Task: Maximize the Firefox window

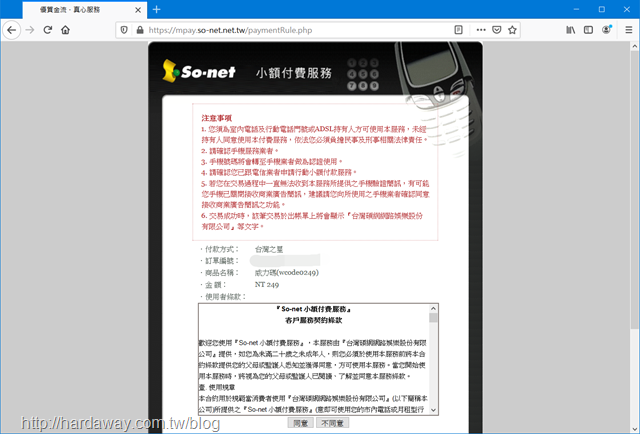Action: [x=602, y=9]
